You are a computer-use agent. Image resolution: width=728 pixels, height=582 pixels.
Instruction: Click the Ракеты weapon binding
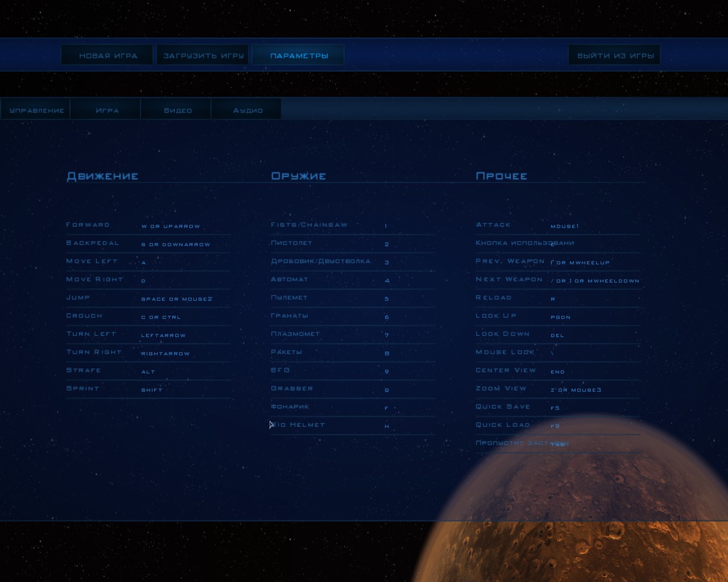tap(353, 353)
